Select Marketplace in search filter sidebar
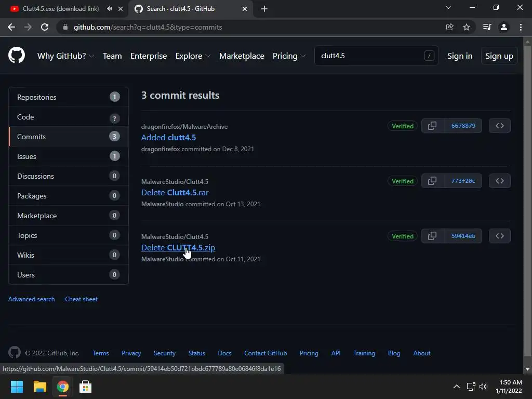The height and width of the screenshot is (399, 532). pyautogui.click(x=69, y=216)
